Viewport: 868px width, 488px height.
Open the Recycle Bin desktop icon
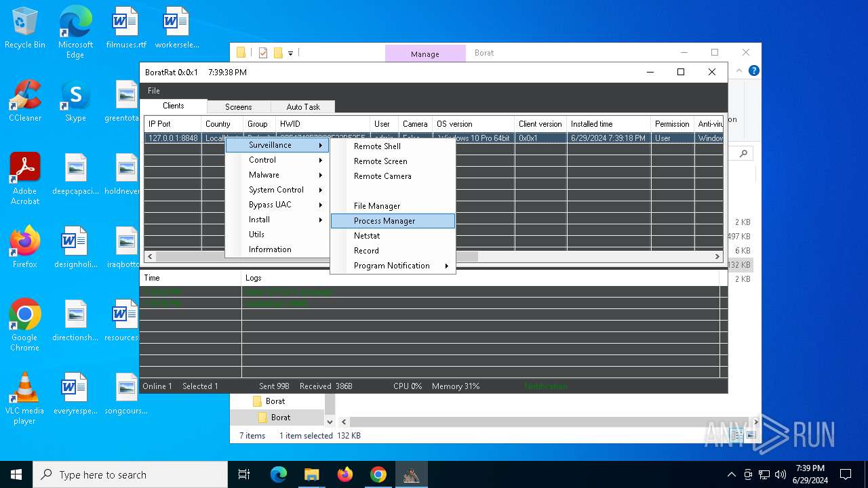(25, 28)
